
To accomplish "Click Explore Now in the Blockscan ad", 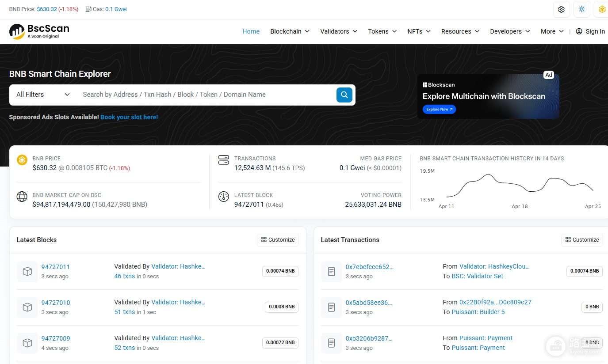I will (x=439, y=110).
